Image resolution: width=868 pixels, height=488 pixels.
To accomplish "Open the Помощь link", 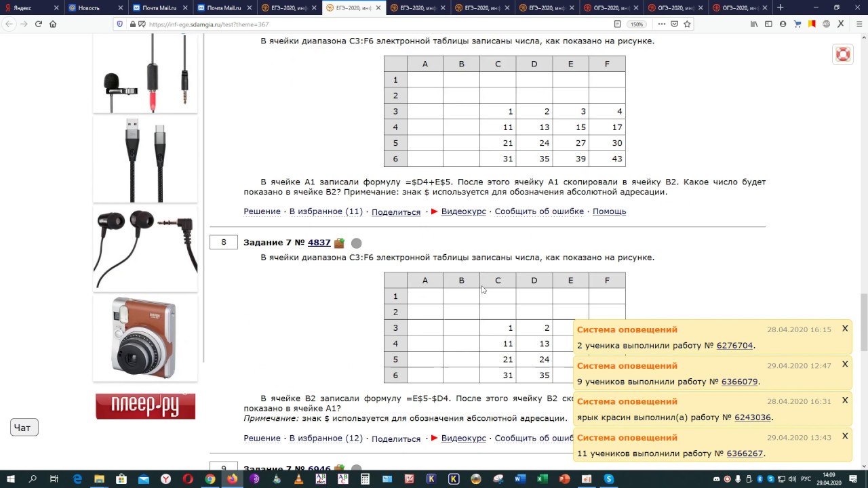I will pyautogui.click(x=609, y=211).
